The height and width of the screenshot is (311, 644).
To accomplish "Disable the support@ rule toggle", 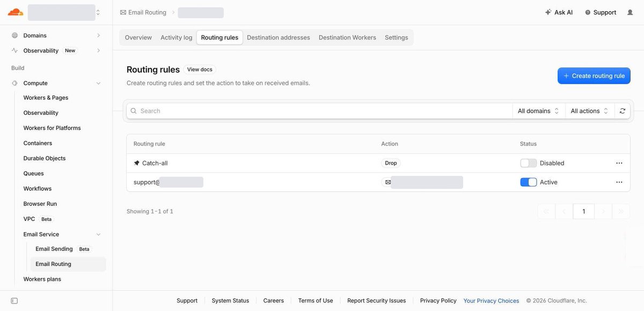I will (529, 182).
